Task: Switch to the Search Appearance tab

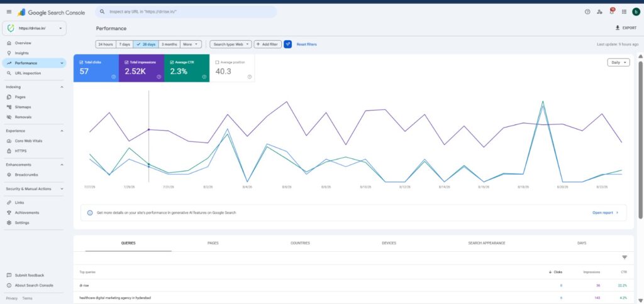Action: (487, 243)
